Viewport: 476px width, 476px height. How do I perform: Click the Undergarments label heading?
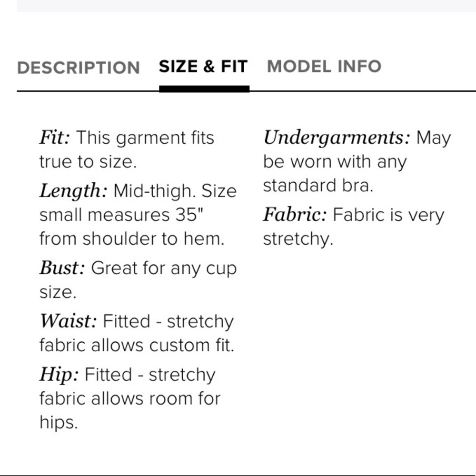tap(337, 138)
